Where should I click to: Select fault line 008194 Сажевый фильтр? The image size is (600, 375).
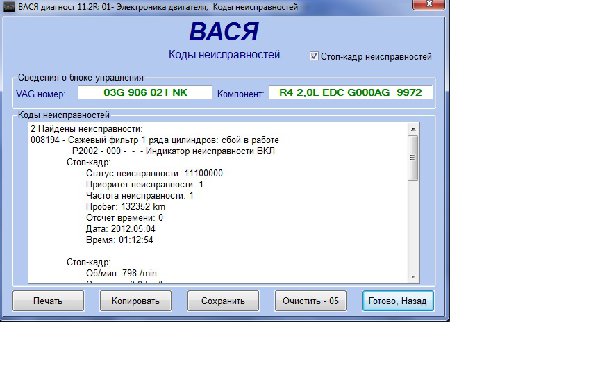coord(155,140)
